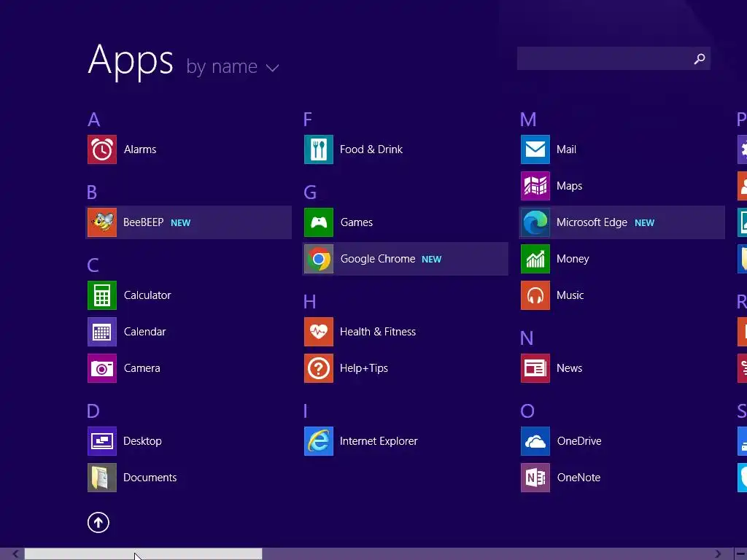The height and width of the screenshot is (560, 747).
Task: Open the OneDrive cloud icon
Action: pos(535,441)
